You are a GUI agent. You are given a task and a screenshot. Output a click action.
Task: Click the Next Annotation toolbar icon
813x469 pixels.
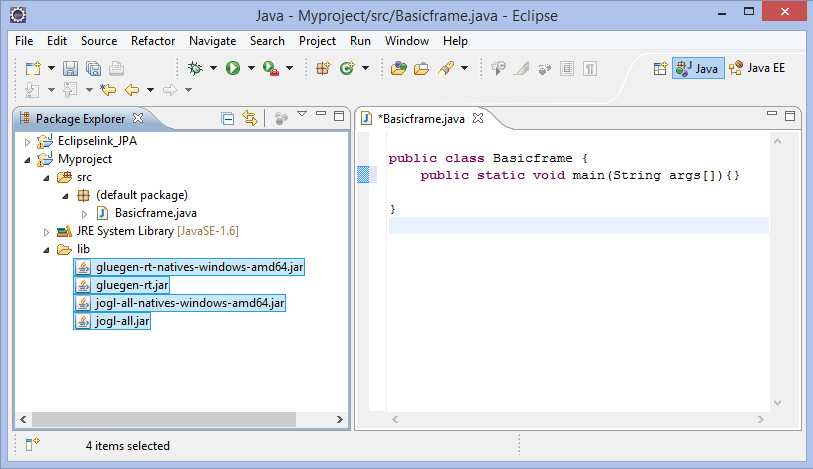point(32,90)
